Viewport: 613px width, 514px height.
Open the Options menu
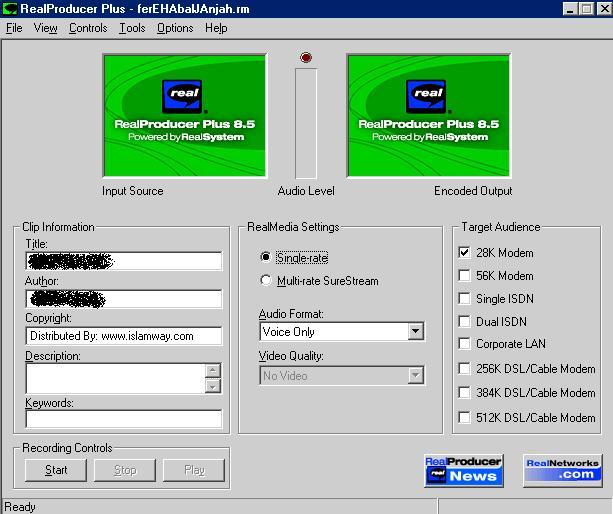pos(175,28)
